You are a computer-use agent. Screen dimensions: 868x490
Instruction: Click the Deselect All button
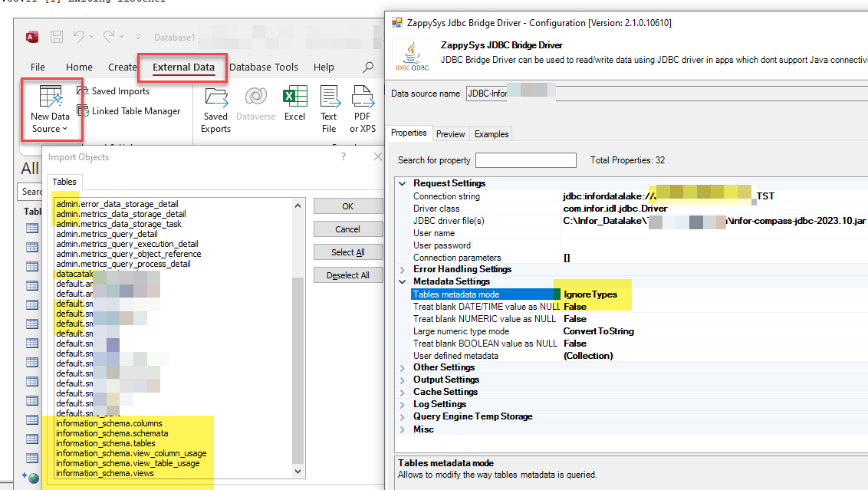click(347, 275)
